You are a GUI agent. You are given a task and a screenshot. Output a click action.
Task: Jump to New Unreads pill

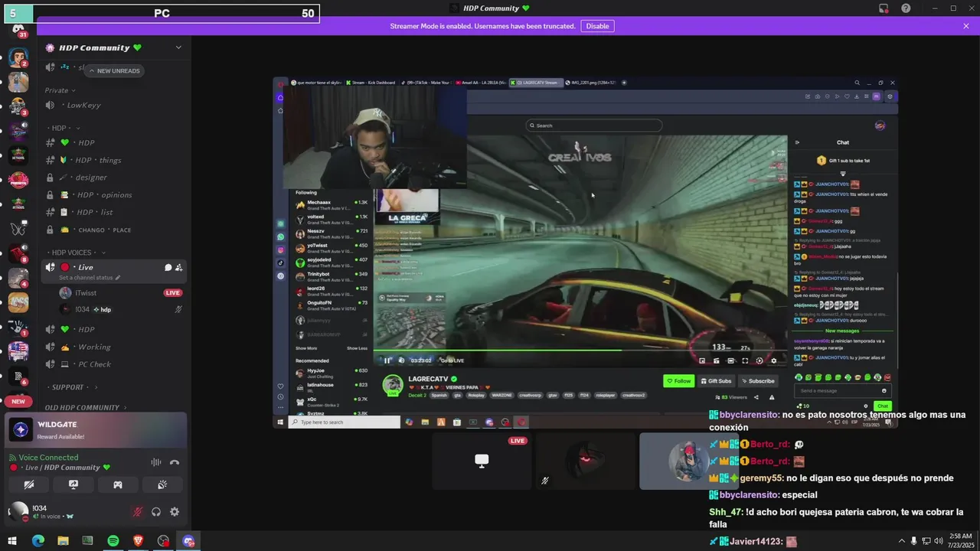click(113, 70)
